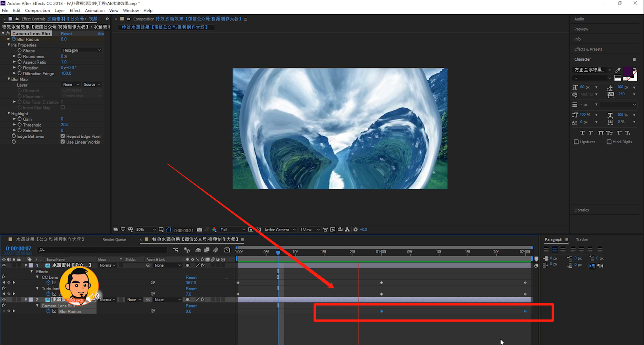
Task: Toggle Blur Radius stopwatch in Effect Controls
Action: 14,39
